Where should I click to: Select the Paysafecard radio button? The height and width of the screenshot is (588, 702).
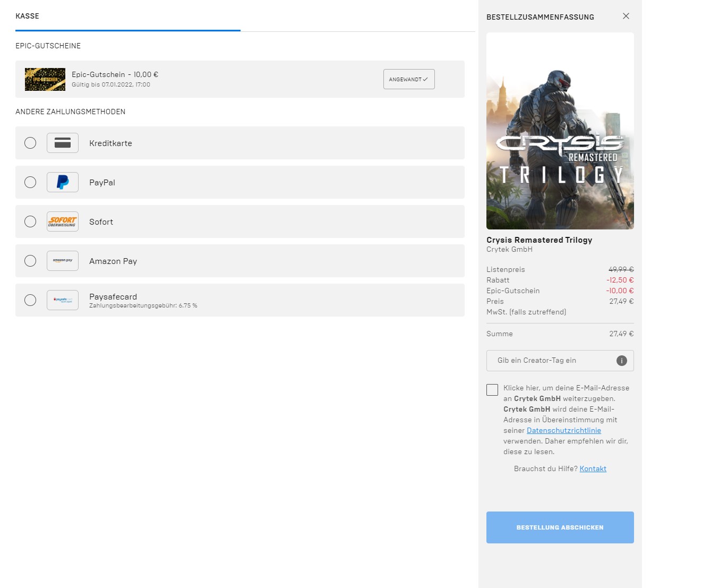point(30,300)
